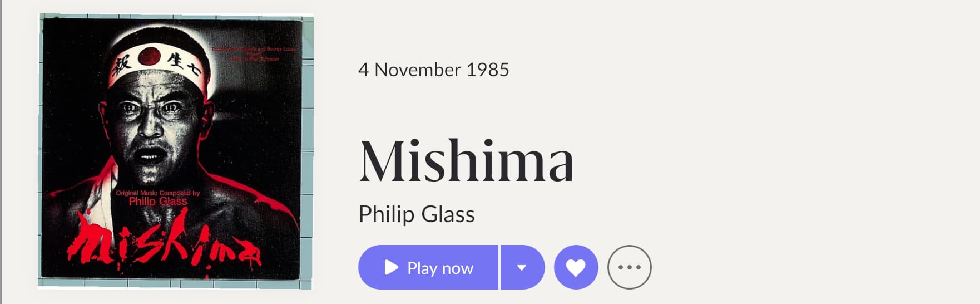Click the small credits text on the cover
This screenshot has width=980, height=304.
point(254,53)
